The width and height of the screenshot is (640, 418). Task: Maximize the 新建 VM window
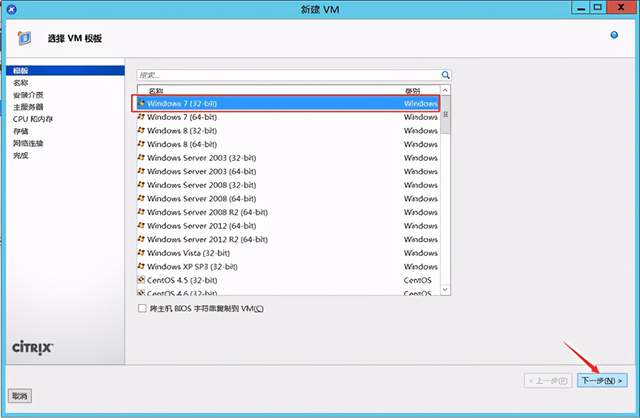(x=598, y=8)
